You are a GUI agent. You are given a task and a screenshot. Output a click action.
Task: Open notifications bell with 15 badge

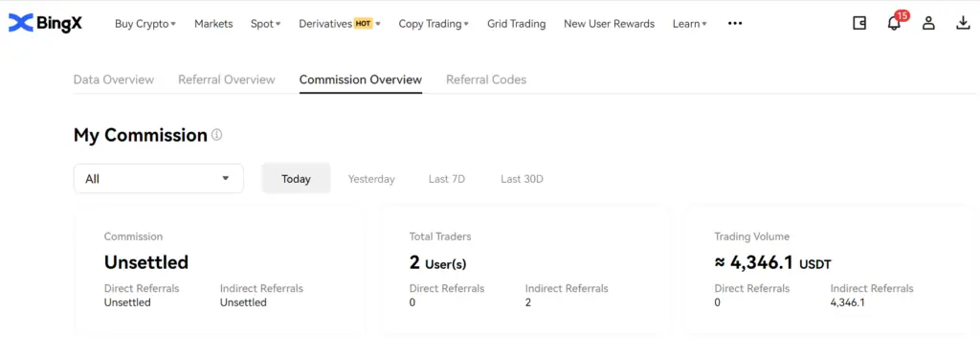(896, 22)
